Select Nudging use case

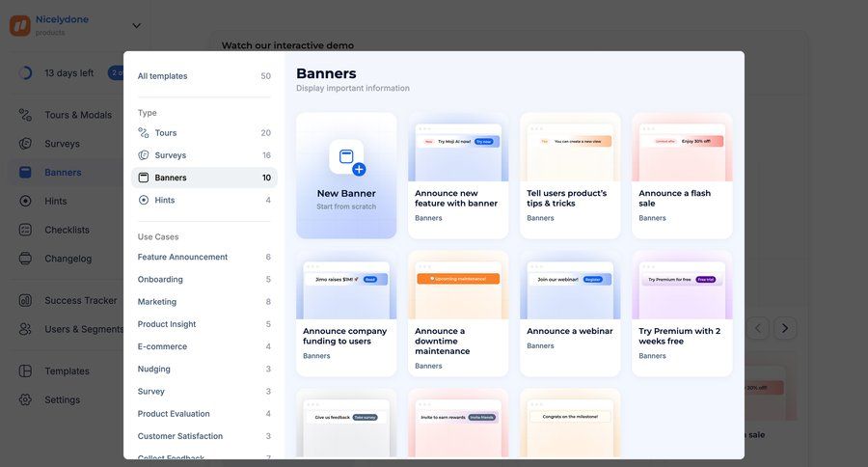click(x=204, y=369)
